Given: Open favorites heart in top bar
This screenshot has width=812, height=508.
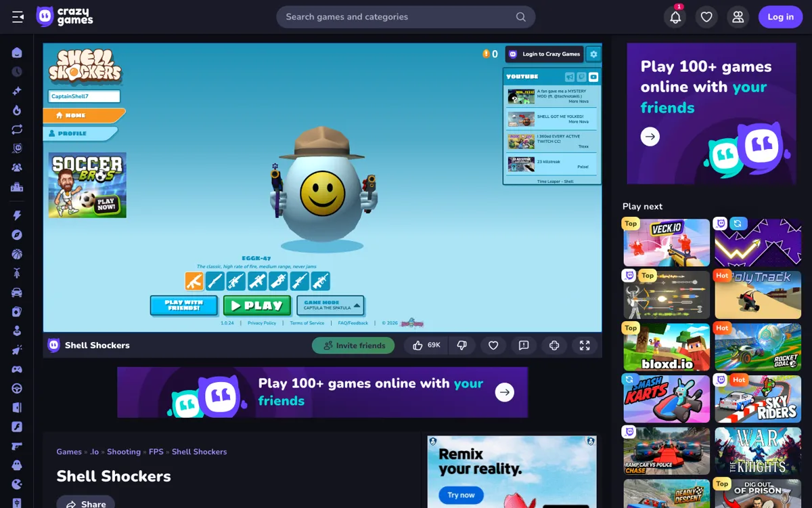Looking at the screenshot, I should pos(706,17).
